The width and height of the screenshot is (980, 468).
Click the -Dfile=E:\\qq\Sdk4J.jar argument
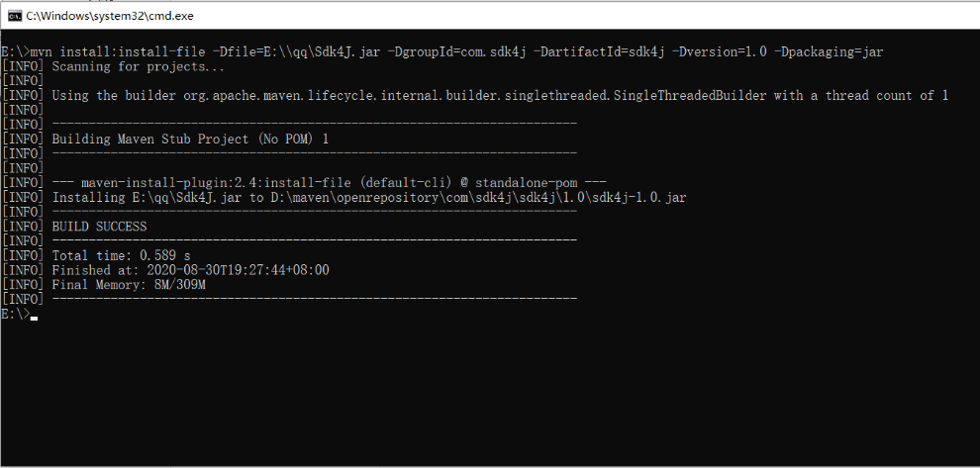coord(296,51)
